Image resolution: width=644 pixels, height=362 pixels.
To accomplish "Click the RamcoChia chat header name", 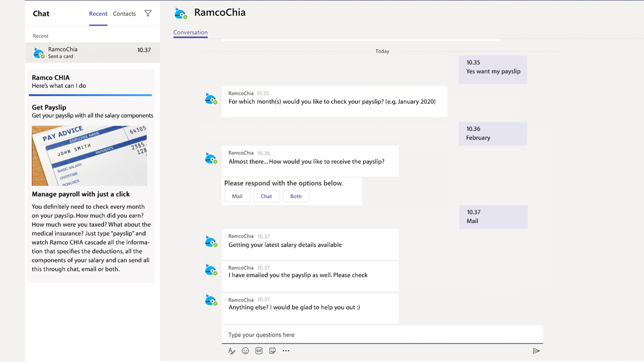I will tap(220, 13).
